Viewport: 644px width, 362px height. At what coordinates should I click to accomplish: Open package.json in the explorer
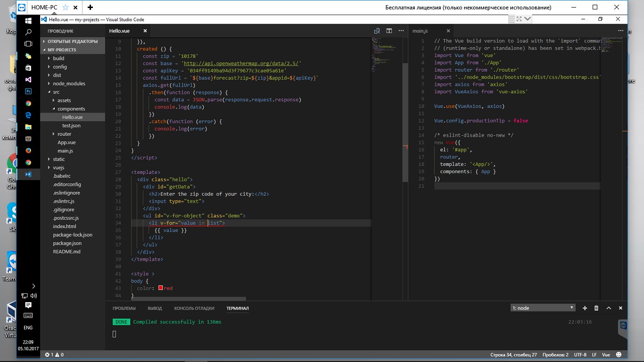click(67, 243)
